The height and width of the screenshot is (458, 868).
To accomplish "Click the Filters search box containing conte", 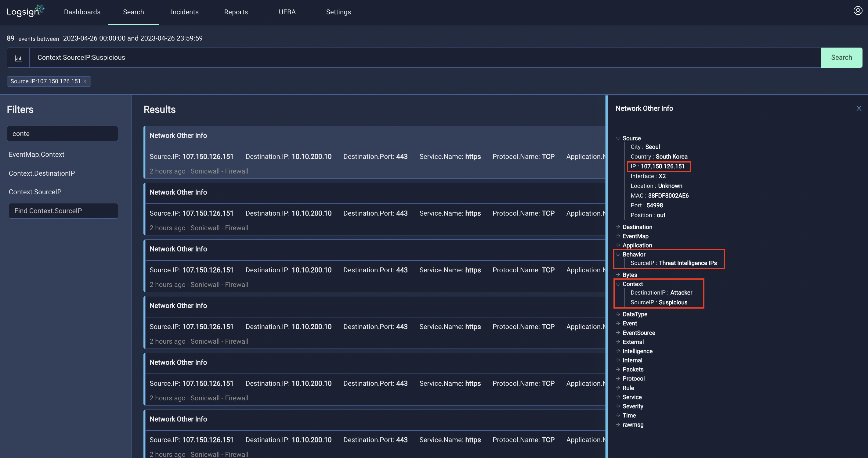I will (62, 134).
